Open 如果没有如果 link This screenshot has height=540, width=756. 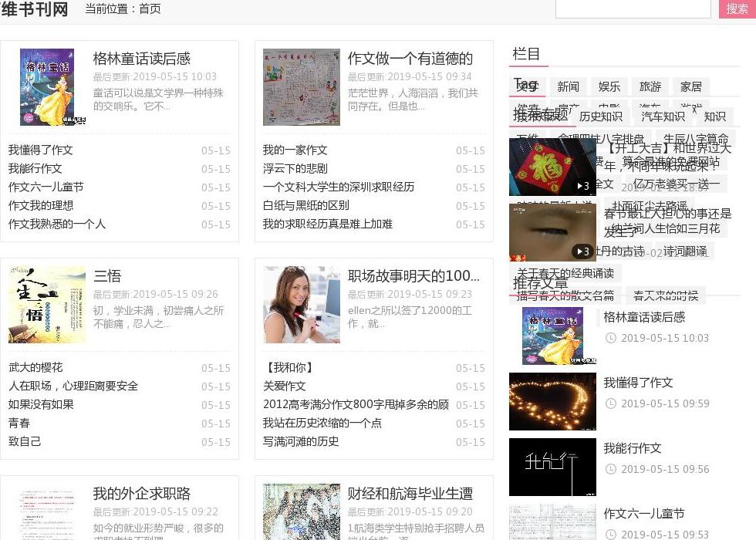pyautogui.click(x=40, y=404)
